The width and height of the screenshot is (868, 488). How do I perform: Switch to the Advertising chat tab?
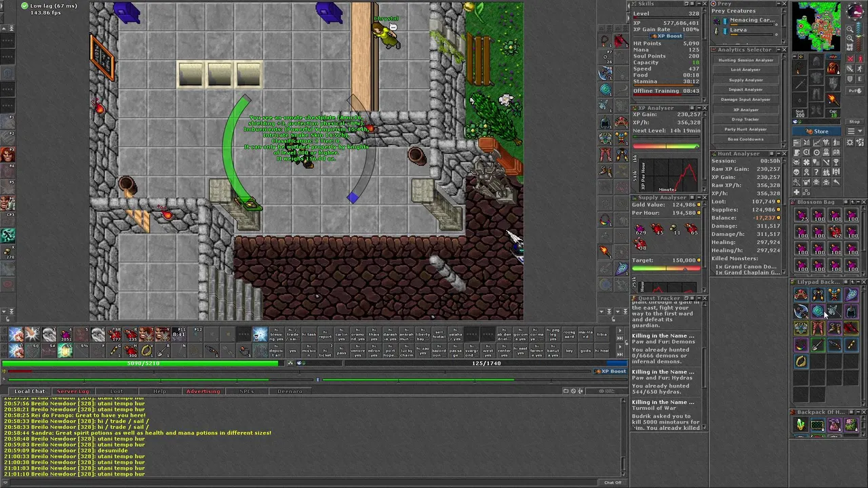tap(203, 391)
